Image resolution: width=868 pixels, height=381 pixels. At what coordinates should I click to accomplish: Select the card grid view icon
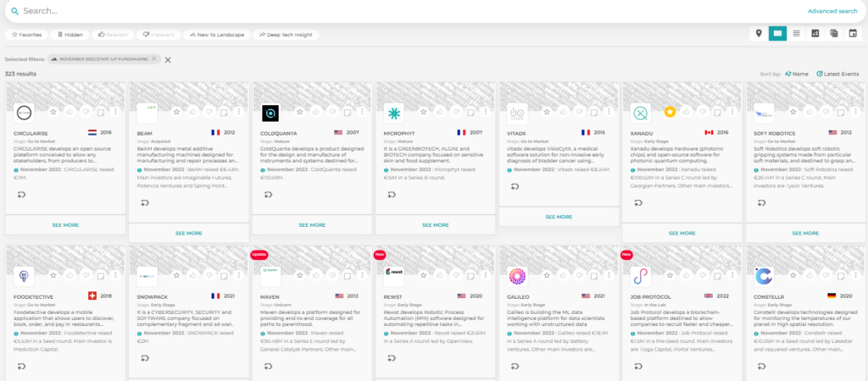(x=778, y=34)
